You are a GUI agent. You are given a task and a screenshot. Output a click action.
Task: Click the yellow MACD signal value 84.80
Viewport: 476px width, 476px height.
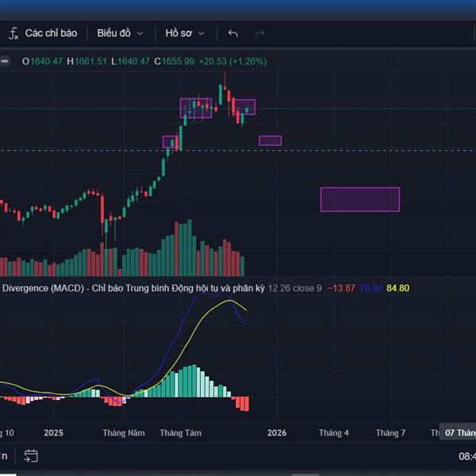tap(397, 288)
